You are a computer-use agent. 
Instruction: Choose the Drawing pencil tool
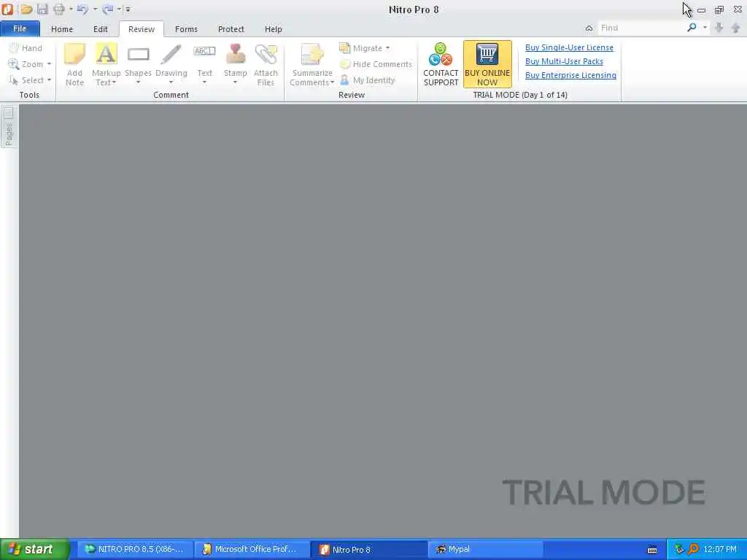point(171,55)
